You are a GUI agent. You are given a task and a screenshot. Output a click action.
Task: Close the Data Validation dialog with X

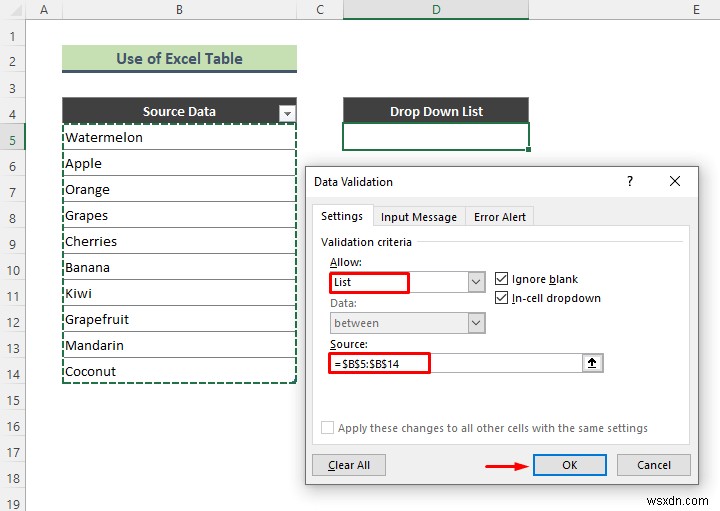click(675, 181)
